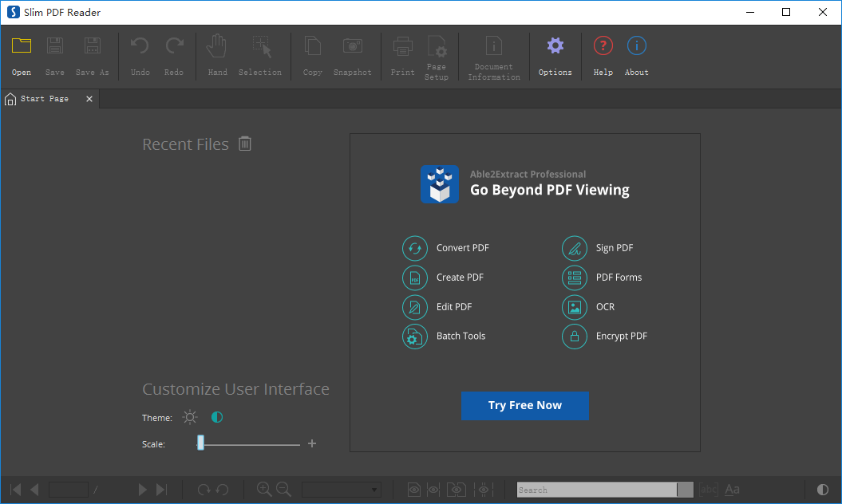Select single page view mode
The width and height of the screenshot is (842, 504).
(414, 490)
